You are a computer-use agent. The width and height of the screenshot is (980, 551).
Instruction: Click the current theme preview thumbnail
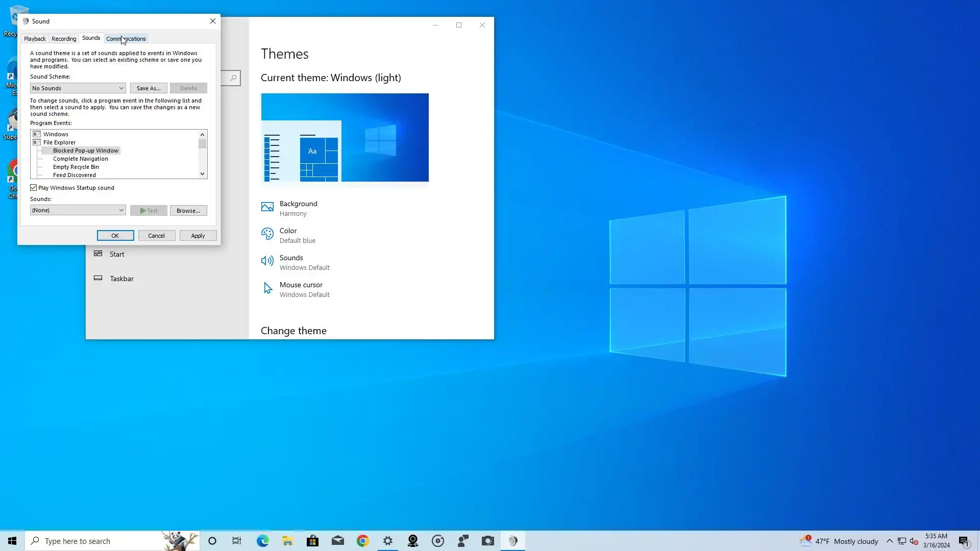(x=345, y=137)
